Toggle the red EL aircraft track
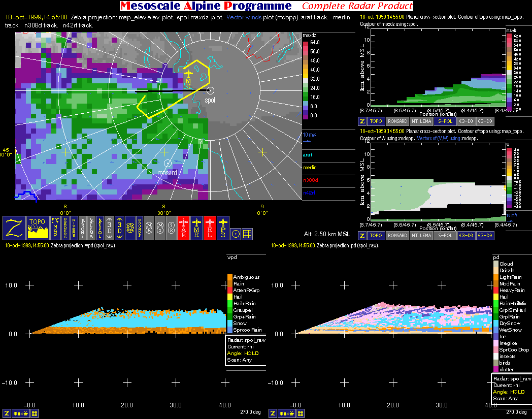Screen dimensions: 532x419 (210, 228)
